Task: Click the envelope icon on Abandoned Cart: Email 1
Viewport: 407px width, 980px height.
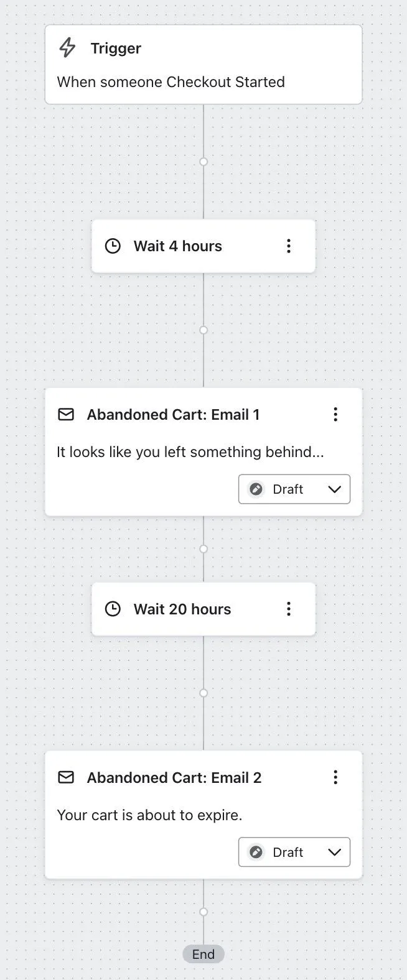Action: tap(65, 414)
